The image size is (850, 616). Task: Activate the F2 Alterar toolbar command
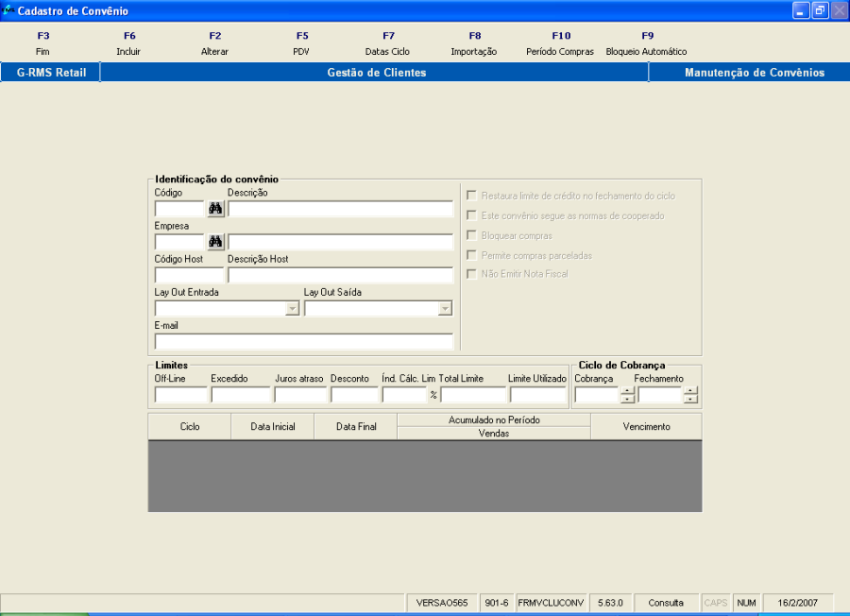[213, 43]
